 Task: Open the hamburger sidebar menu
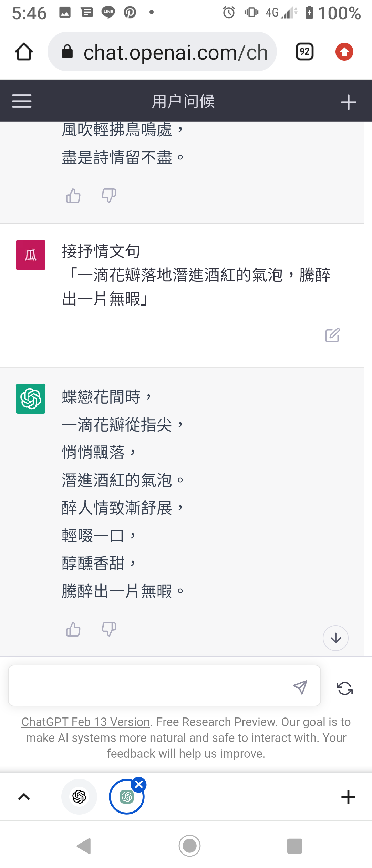(22, 101)
